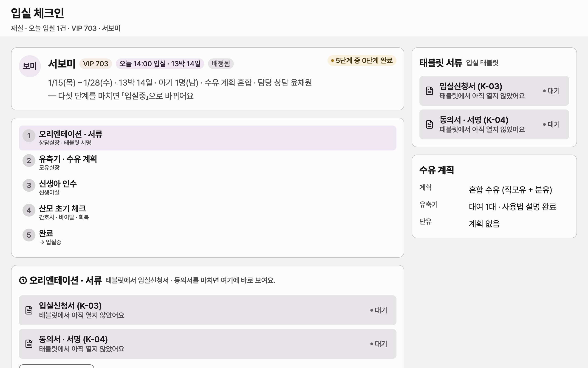The image size is (588, 368).
Task: Click the → 입실중 subtitle under 완료
Action: pos(50,242)
